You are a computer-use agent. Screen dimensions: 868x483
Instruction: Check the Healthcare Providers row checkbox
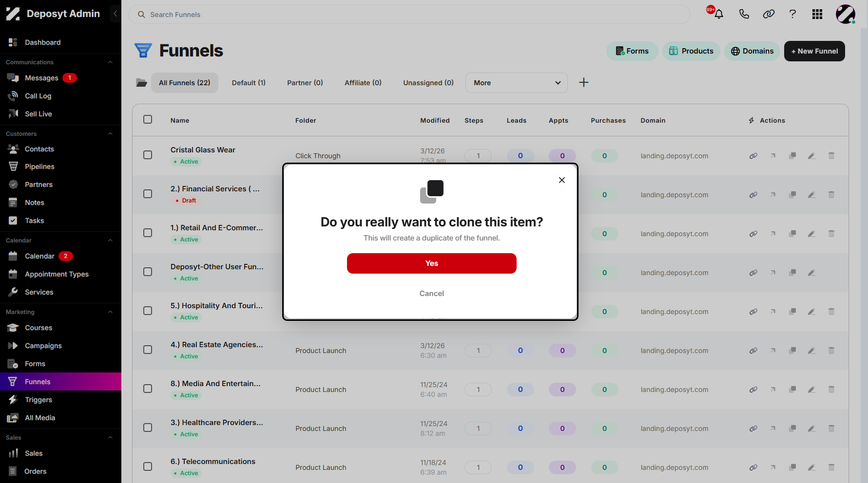pos(148,427)
